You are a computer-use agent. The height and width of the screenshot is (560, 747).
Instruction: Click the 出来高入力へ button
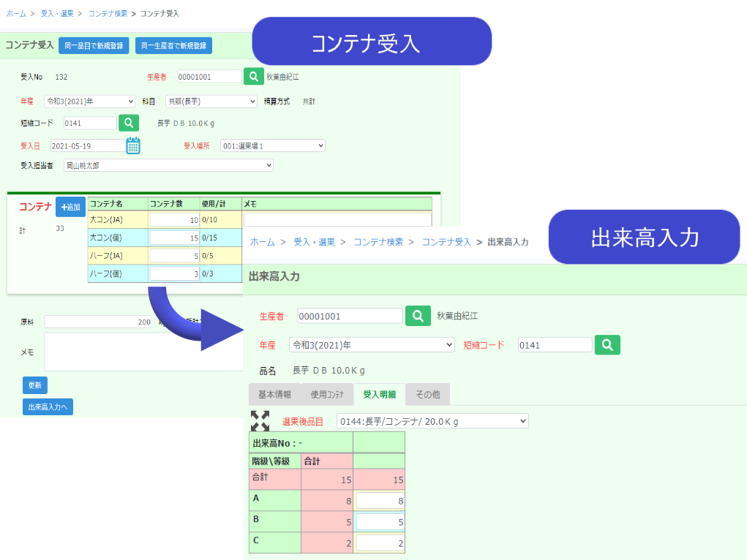48,407
